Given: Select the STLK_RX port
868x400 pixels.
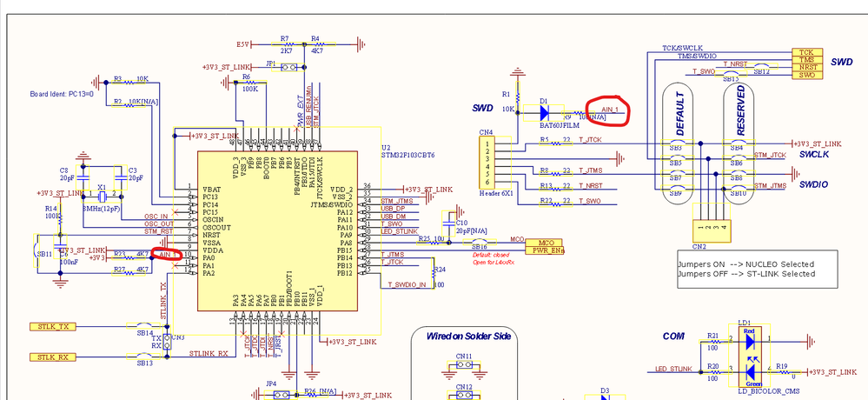Looking at the screenshot, I should 53,357.
